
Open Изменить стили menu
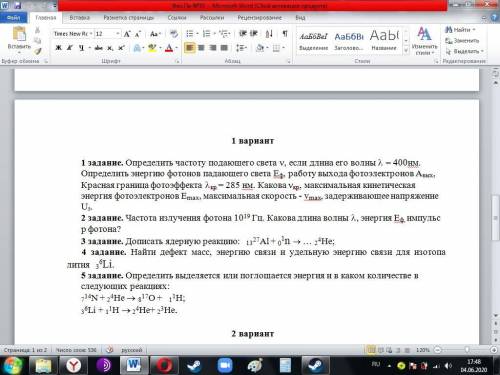[x=424, y=41]
